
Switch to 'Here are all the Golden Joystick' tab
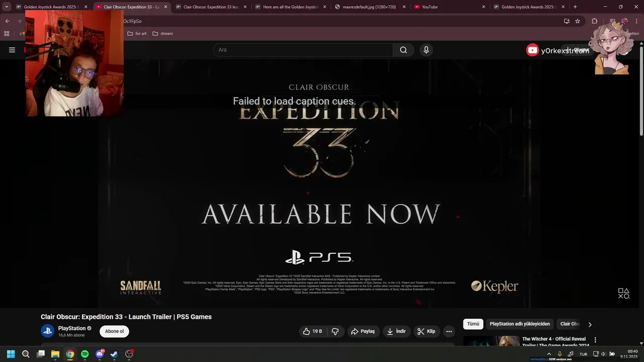(x=289, y=7)
